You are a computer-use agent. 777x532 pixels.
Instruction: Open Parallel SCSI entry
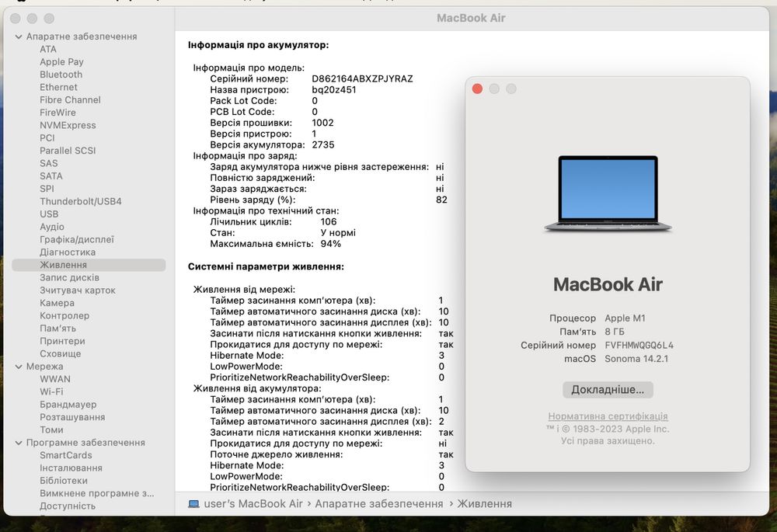68,151
